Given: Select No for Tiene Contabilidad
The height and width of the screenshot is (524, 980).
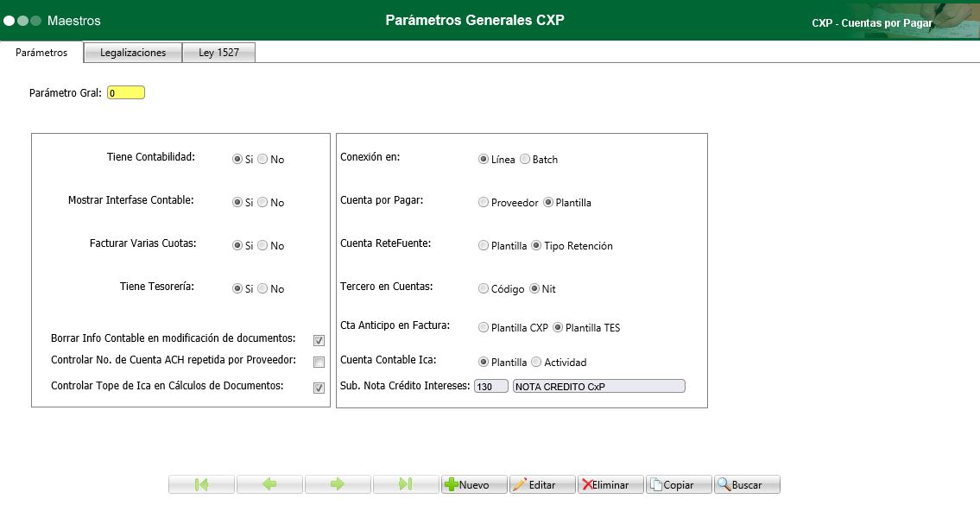Looking at the screenshot, I should pyautogui.click(x=261, y=159).
